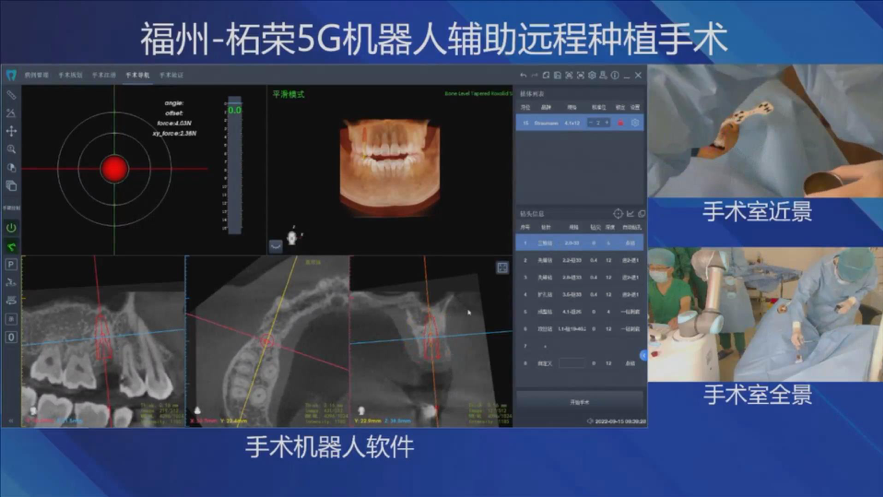Activate the move/pan tool
This screenshot has height=497, width=883.
[x=11, y=131]
